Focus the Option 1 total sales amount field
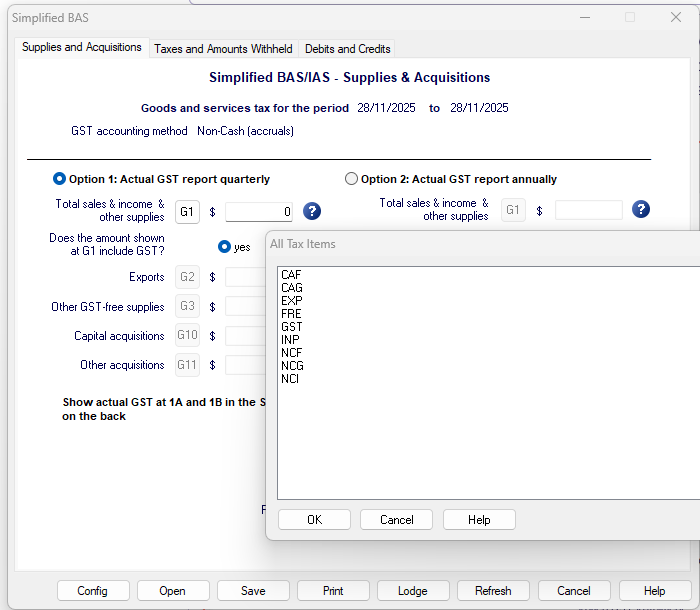The height and width of the screenshot is (610, 700). coord(259,212)
